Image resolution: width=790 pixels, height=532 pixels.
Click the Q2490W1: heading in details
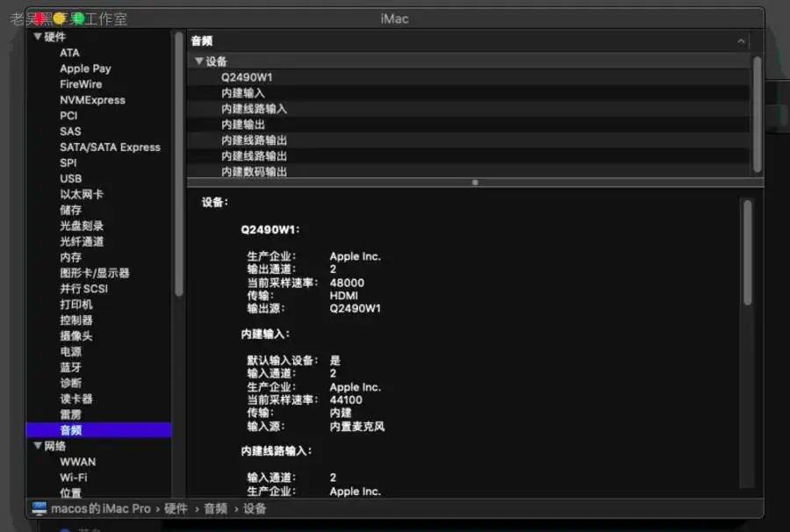[270, 230]
